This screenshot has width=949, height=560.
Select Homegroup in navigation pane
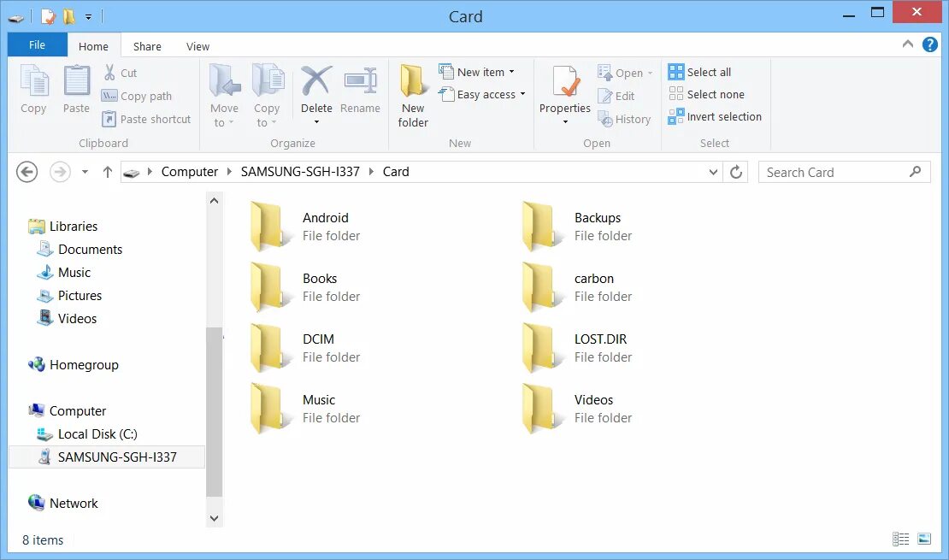[x=74, y=364]
